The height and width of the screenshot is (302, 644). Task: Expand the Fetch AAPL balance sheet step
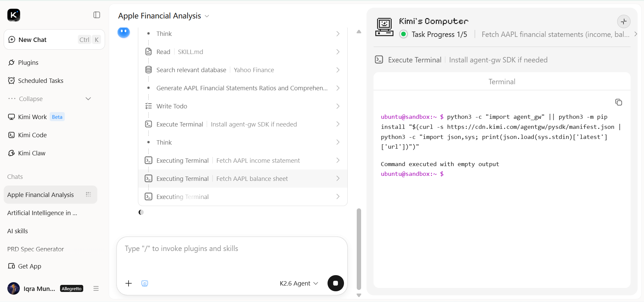click(x=243, y=179)
